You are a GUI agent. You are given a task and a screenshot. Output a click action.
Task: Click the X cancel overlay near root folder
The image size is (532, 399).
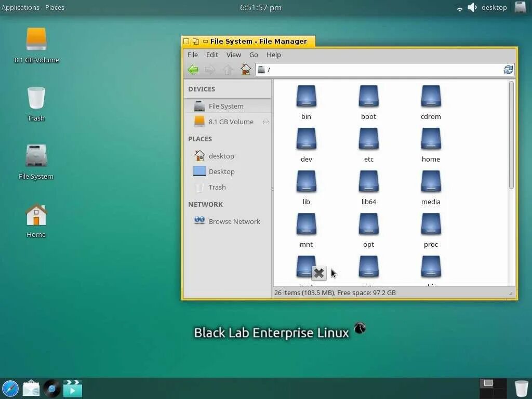pos(318,273)
